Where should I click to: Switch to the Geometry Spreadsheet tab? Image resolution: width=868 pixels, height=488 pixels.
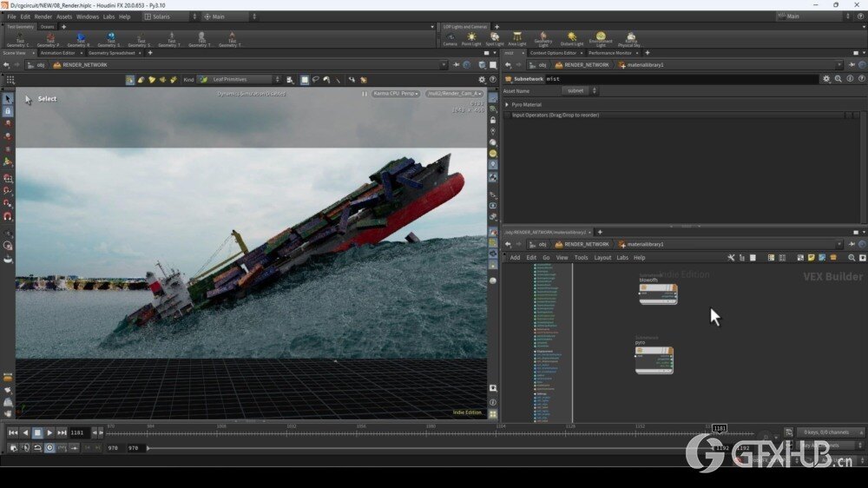111,53
